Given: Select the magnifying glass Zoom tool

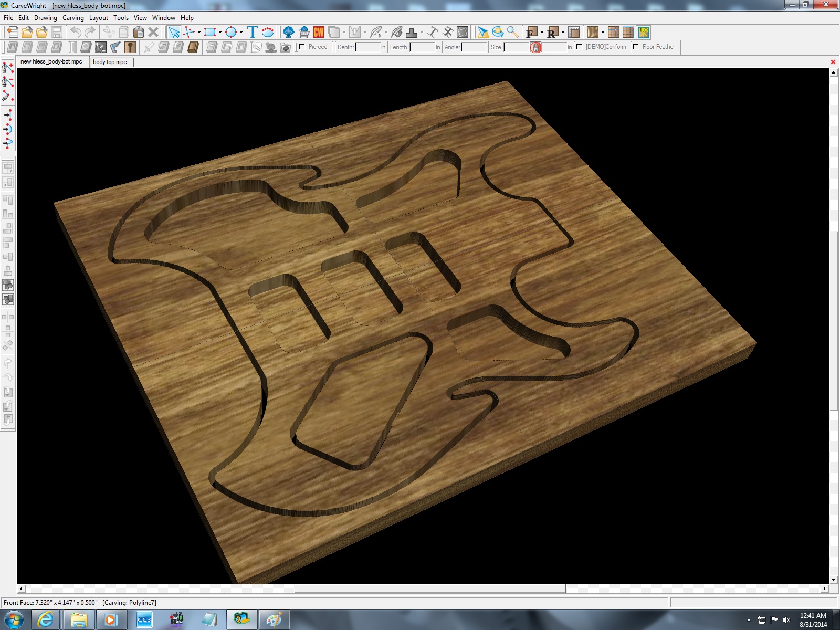Looking at the screenshot, I should tap(512, 32).
